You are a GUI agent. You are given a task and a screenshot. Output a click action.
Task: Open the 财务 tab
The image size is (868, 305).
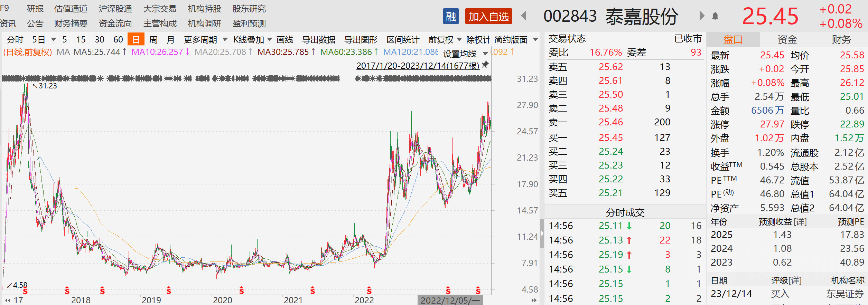tap(841, 40)
